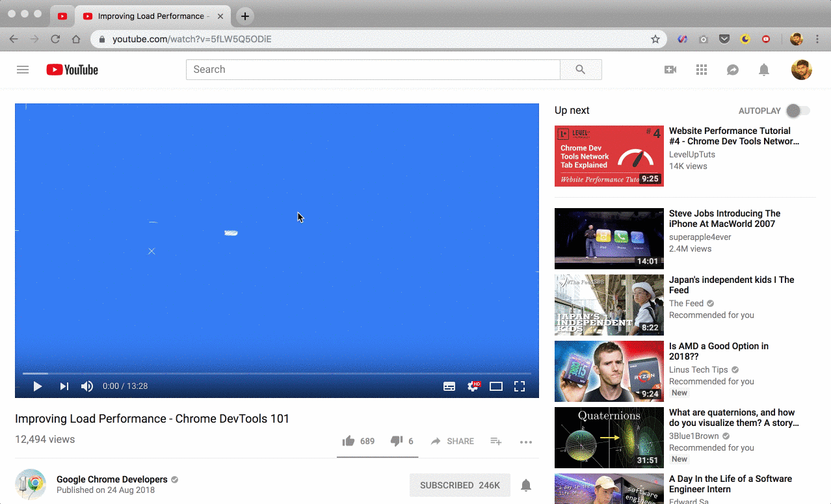
Task: Select the Improving Load Performance tab
Action: 153,16
